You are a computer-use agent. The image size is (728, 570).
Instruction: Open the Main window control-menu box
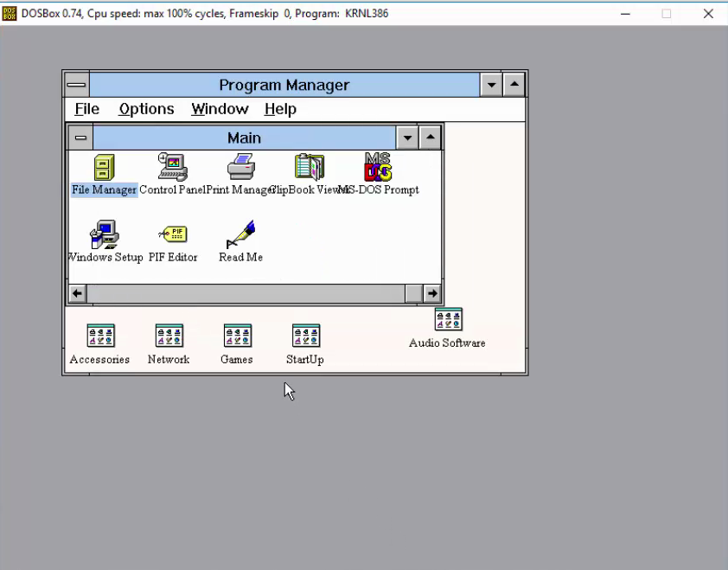(80, 137)
